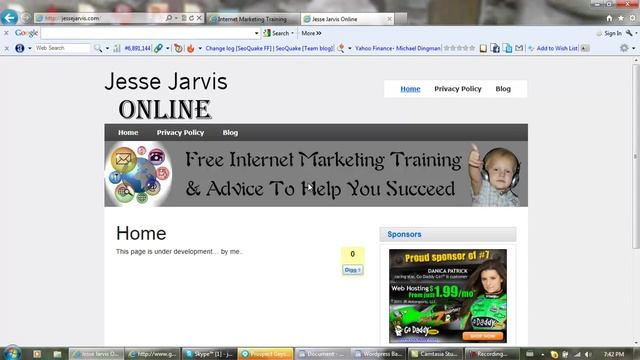Click the Google toolbar wrench settings icon
Viewport: 640px width, 360px height.
click(629, 33)
